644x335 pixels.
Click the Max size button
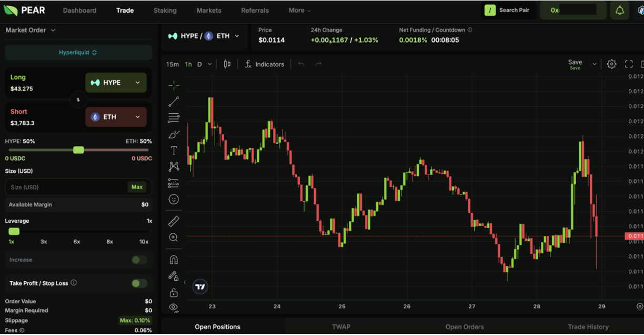137,187
